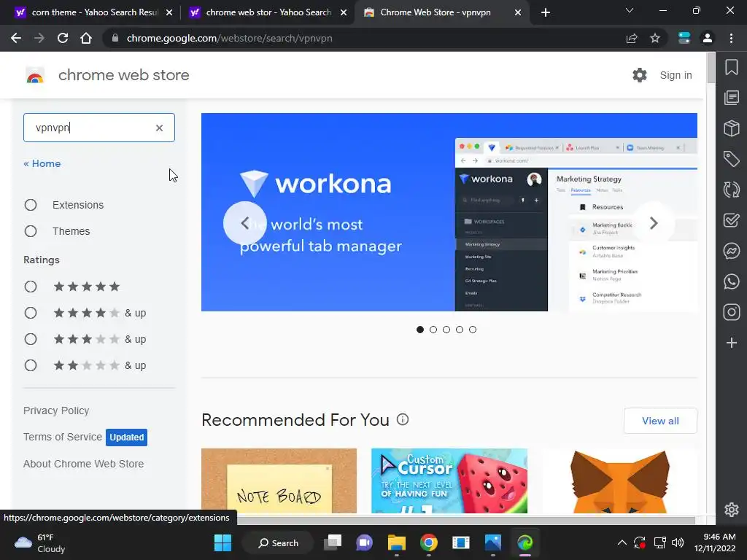The image size is (747, 560).
Task: Open Chrome Web Store settings gear
Action: tap(639, 75)
